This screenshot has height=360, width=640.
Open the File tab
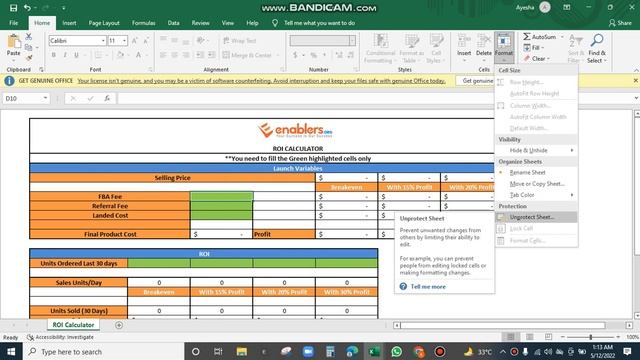click(x=13, y=23)
